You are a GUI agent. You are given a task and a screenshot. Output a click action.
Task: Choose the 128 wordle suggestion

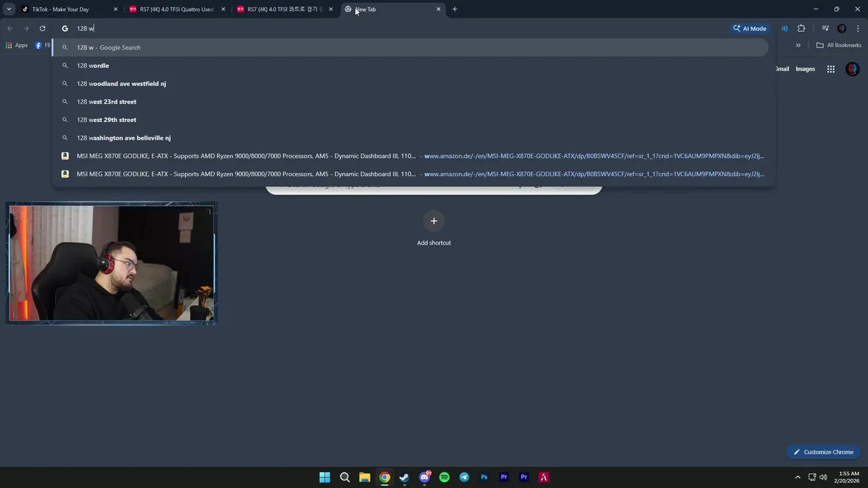tap(410, 66)
